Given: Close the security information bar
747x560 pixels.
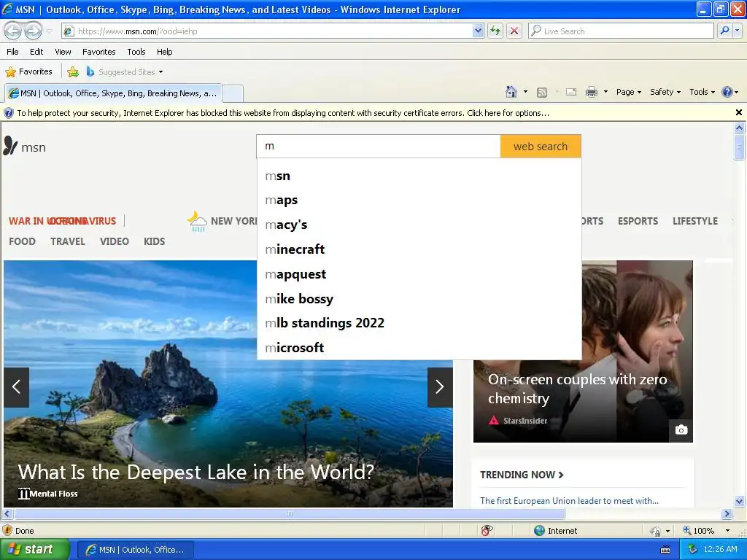Looking at the screenshot, I should coord(738,112).
